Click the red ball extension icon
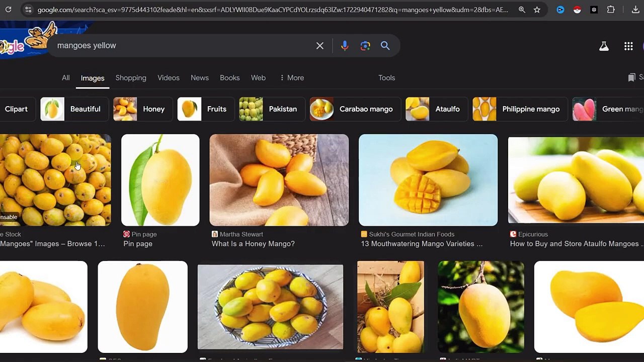Image resolution: width=644 pixels, height=362 pixels. [x=577, y=10]
